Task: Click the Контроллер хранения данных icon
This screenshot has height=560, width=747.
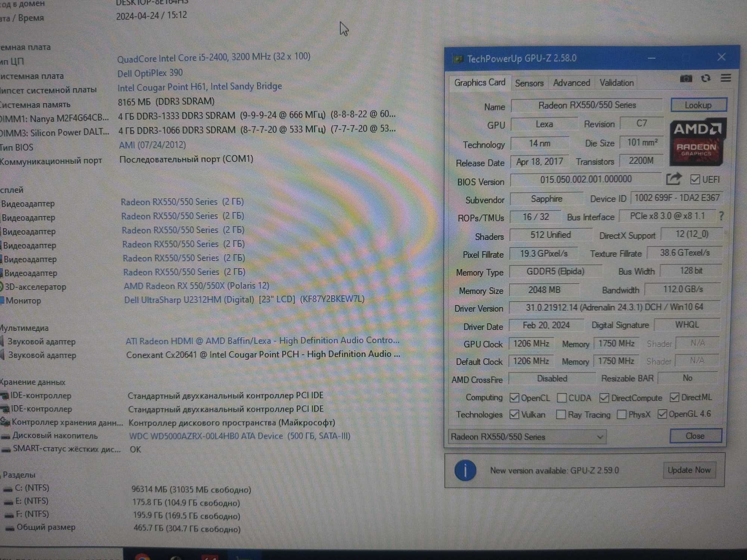Action: pos(5,422)
